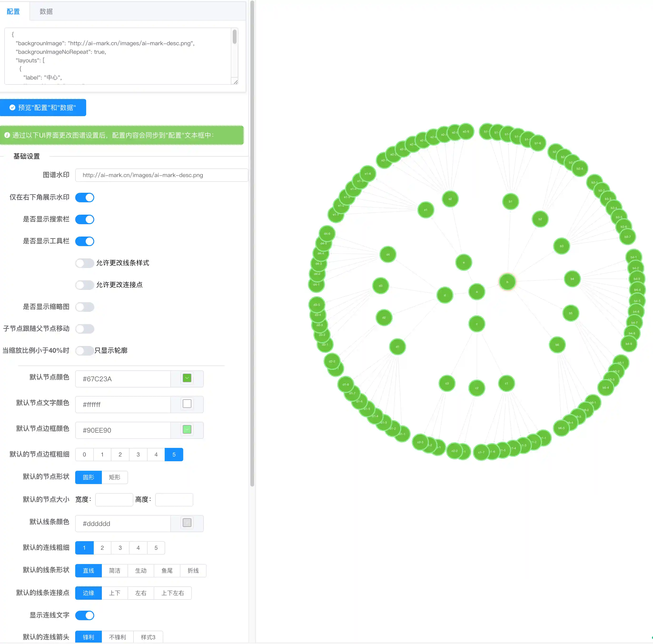Click the 图谱水印 URL input field

[x=162, y=175]
